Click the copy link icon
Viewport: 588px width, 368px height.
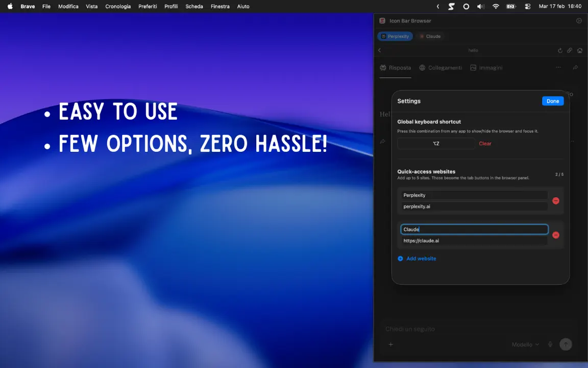click(570, 50)
